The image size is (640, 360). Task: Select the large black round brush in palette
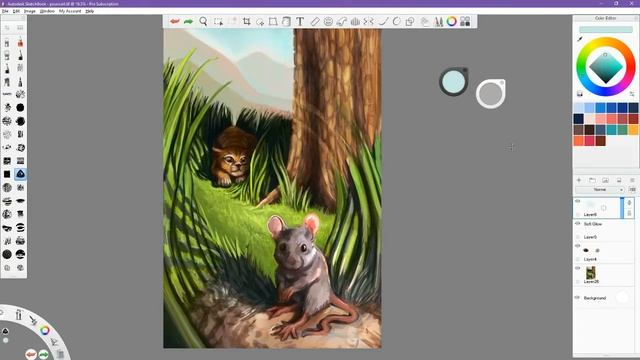[20, 108]
